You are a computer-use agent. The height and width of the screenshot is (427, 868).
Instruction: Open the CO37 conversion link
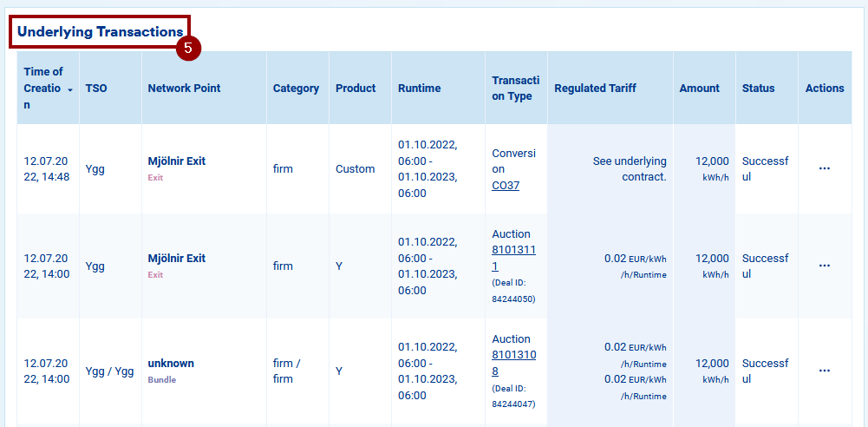506,185
